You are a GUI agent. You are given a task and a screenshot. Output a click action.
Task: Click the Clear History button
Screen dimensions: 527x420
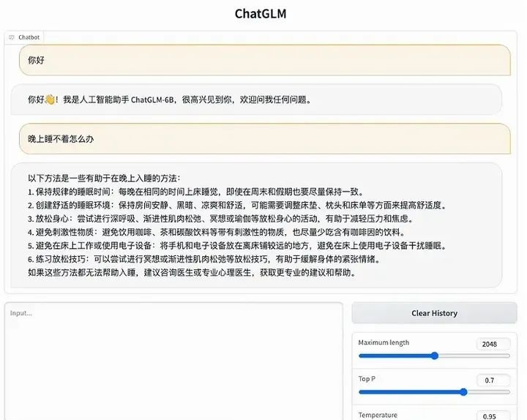coord(434,313)
